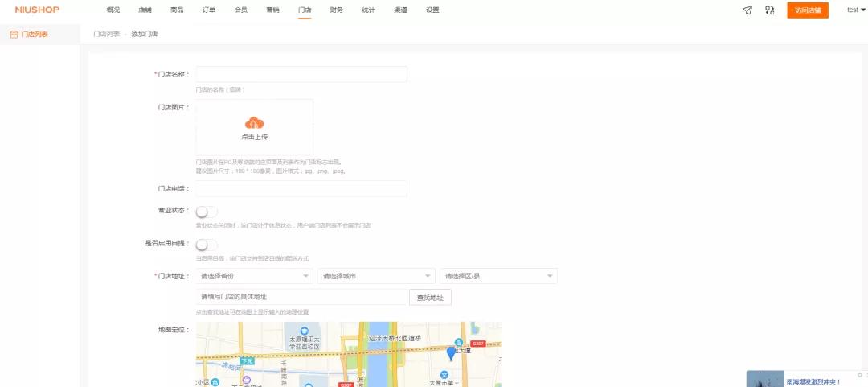Open the 概况 menu
This screenshot has height=387, width=868.
point(113,10)
